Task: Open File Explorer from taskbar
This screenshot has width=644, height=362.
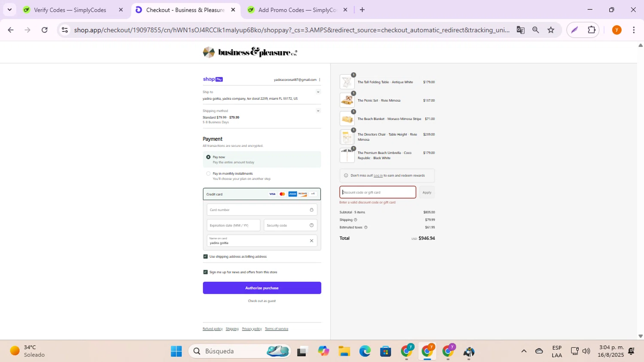Action: pos(344,351)
